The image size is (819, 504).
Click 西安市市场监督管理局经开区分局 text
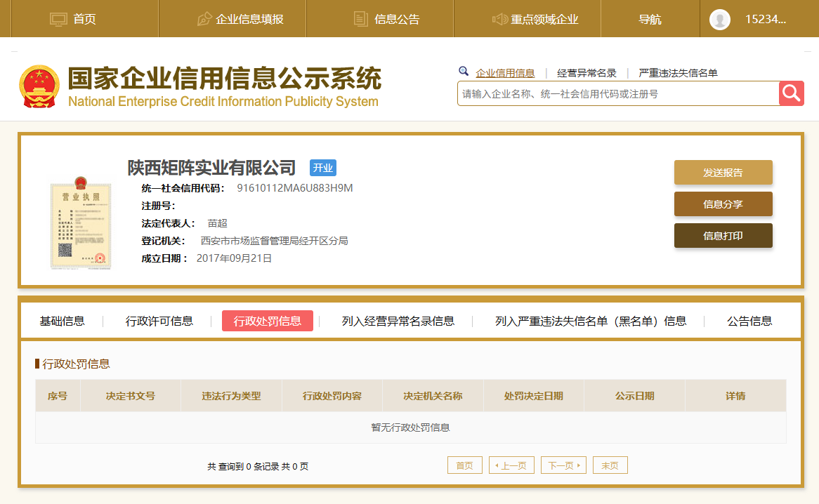[x=274, y=241]
